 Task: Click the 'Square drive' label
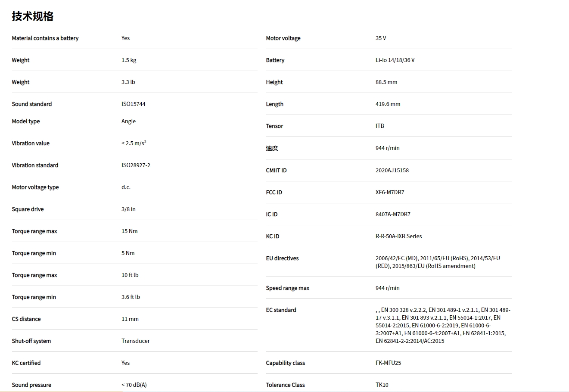(28, 209)
